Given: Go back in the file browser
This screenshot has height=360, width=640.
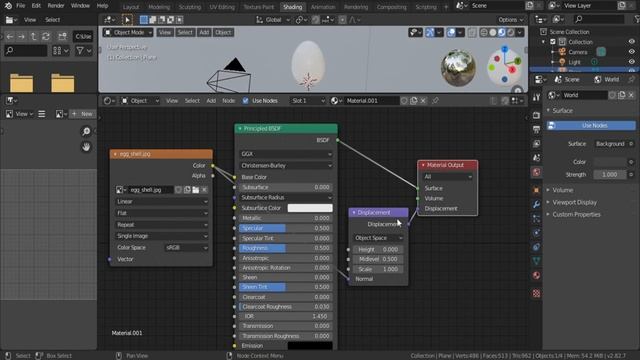Looking at the screenshot, I should (10, 36).
